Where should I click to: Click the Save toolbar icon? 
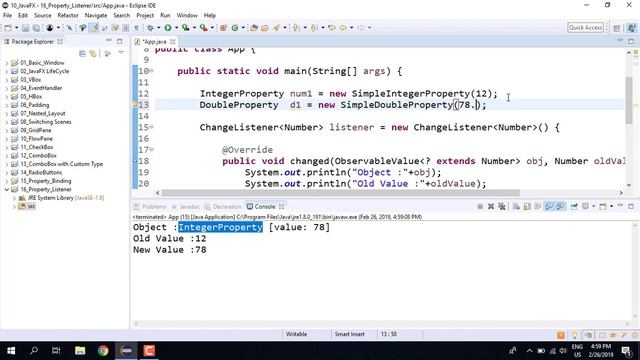click(25, 28)
